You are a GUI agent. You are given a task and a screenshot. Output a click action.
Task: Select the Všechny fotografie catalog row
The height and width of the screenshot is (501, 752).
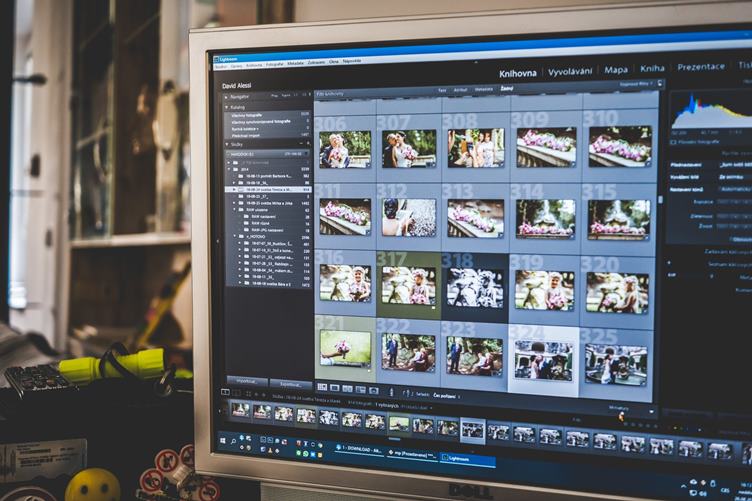(269, 115)
